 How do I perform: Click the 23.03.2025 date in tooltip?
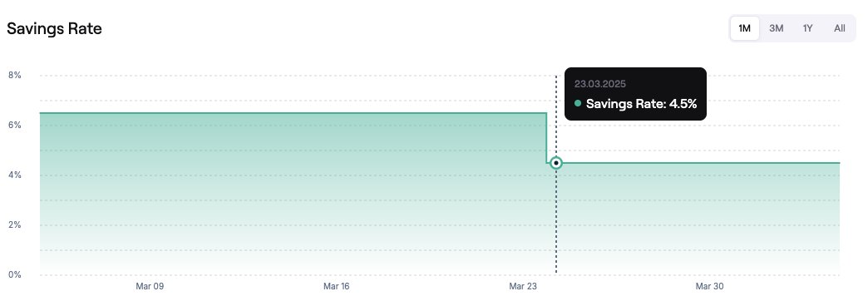coord(600,84)
